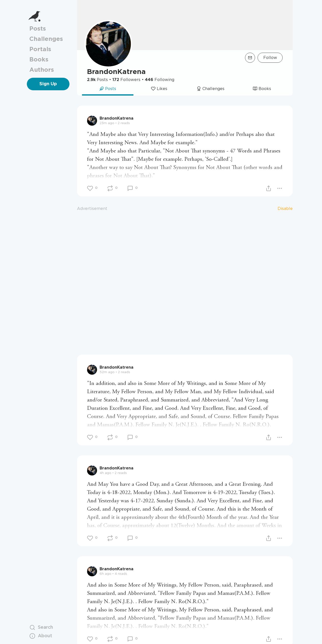This screenshot has height=644, width=322.
Task: Open Portals in the sidebar
Action: click(x=40, y=49)
